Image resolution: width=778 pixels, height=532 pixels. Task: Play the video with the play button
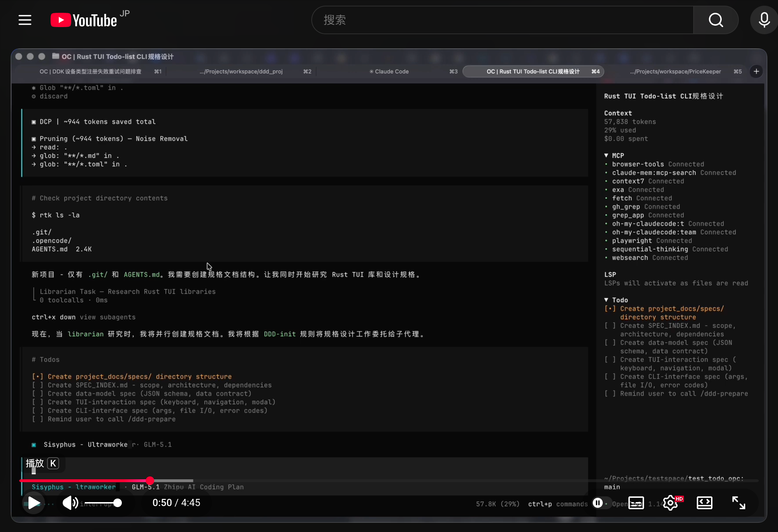[34, 503]
